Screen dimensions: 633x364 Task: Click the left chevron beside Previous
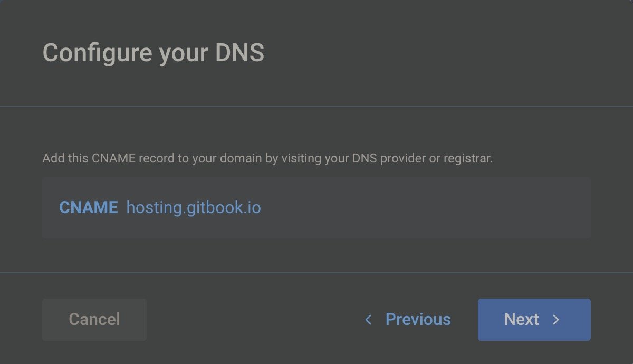coord(368,320)
